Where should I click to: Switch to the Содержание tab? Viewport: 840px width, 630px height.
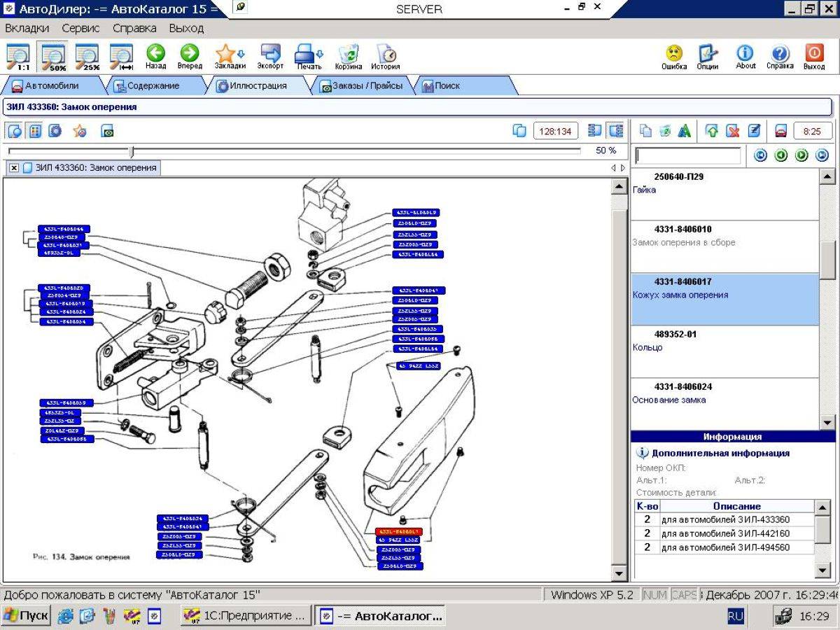(x=154, y=86)
